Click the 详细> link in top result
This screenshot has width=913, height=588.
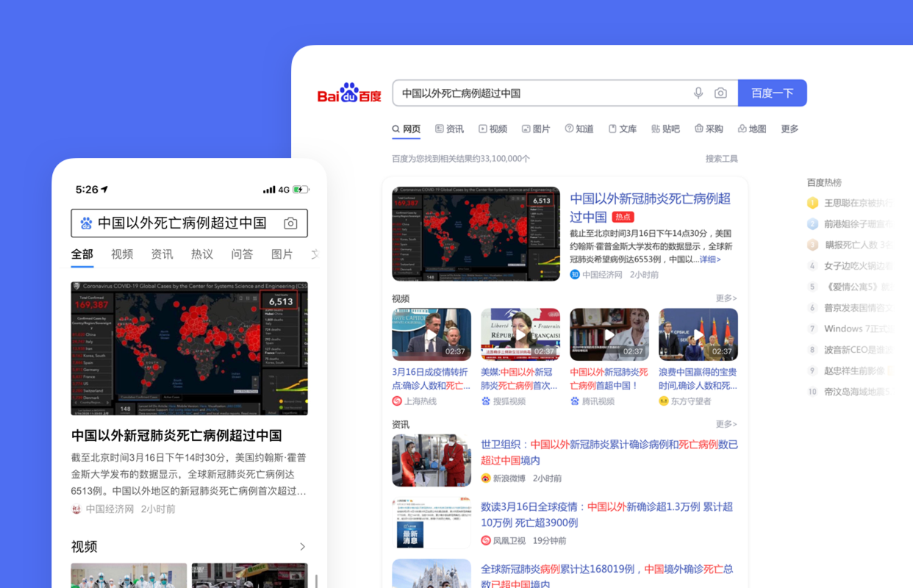pyautogui.click(x=710, y=259)
